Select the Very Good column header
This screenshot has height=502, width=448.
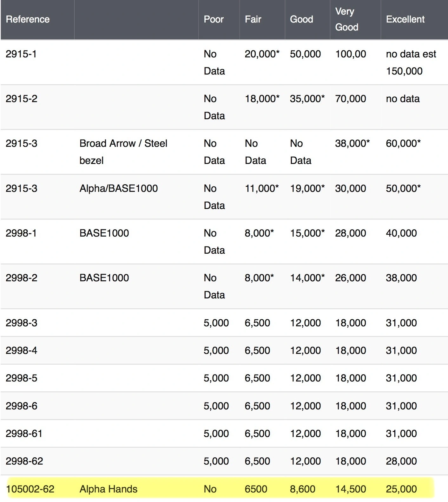(x=346, y=19)
